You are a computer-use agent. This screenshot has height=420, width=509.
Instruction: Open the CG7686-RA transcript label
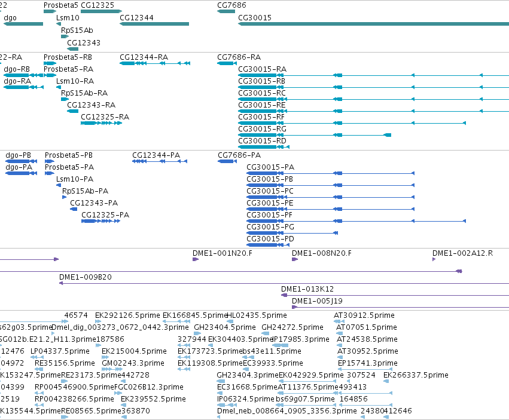[239, 57]
